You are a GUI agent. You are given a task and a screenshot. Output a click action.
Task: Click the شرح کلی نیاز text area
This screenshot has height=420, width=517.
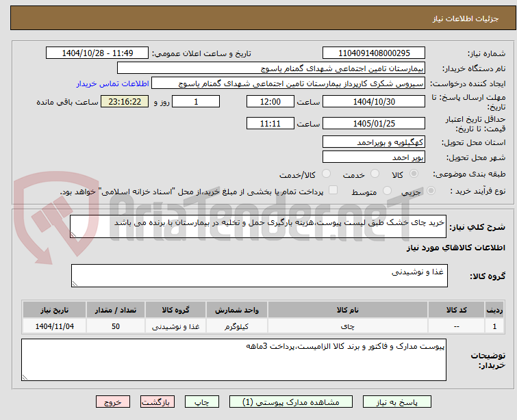pos(258,226)
